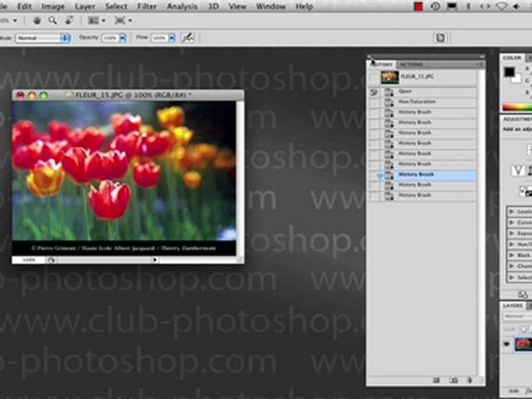Click the red recording icon in menu bar
532x399 pixels.
click(418, 7)
